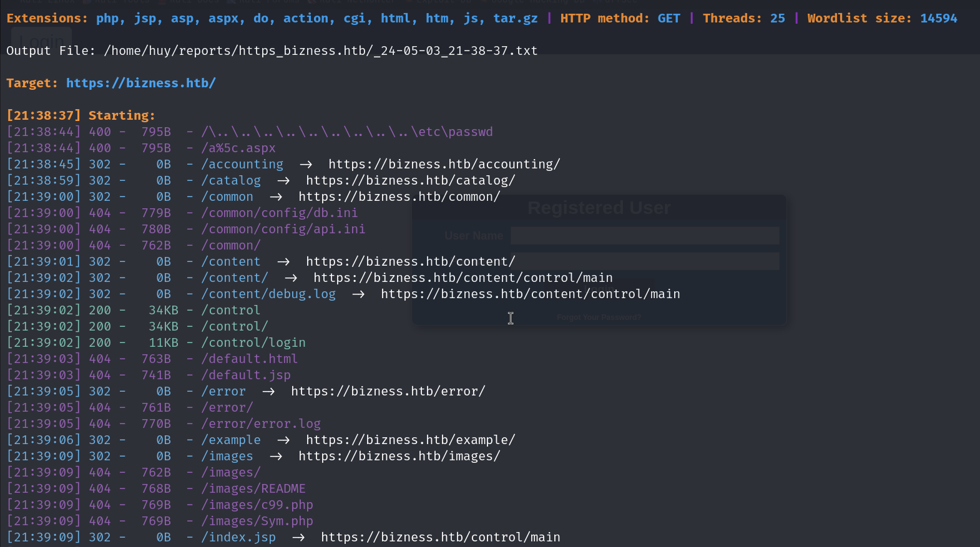Focus the faint User Name input field
This screenshot has width=980, height=547.
(644, 236)
